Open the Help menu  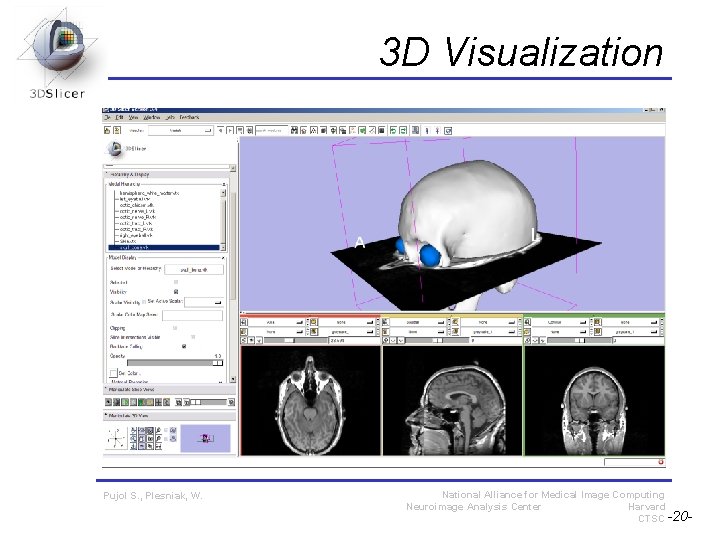coord(170,118)
